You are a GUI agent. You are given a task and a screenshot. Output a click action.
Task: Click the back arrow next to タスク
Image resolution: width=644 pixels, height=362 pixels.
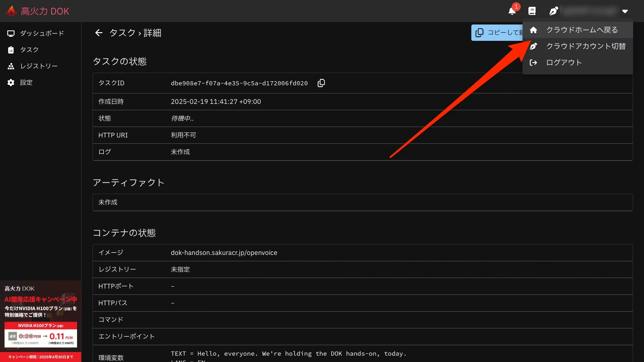coord(98,33)
